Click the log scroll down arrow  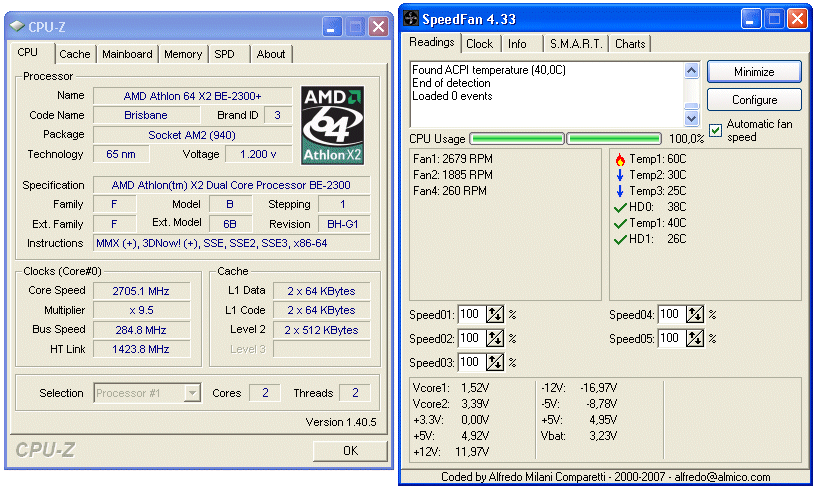(691, 118)
